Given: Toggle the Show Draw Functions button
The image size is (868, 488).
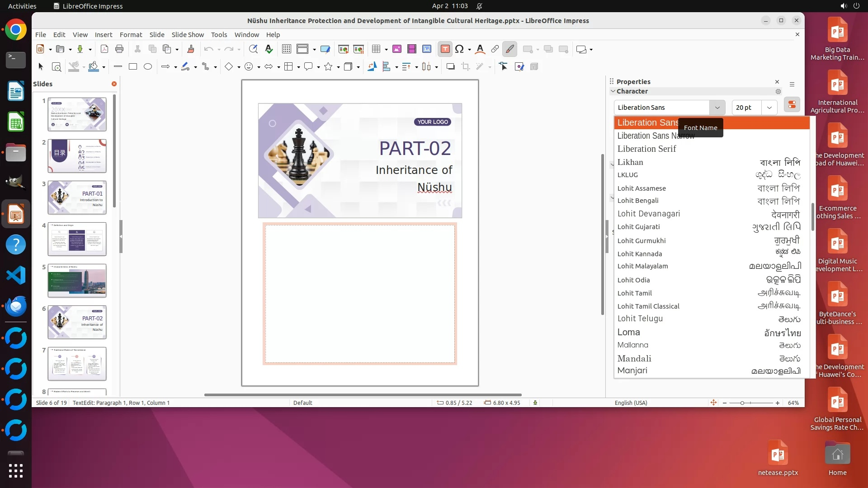Looking at the screenshot, I should pyautogui.click(x=509, y=49).
